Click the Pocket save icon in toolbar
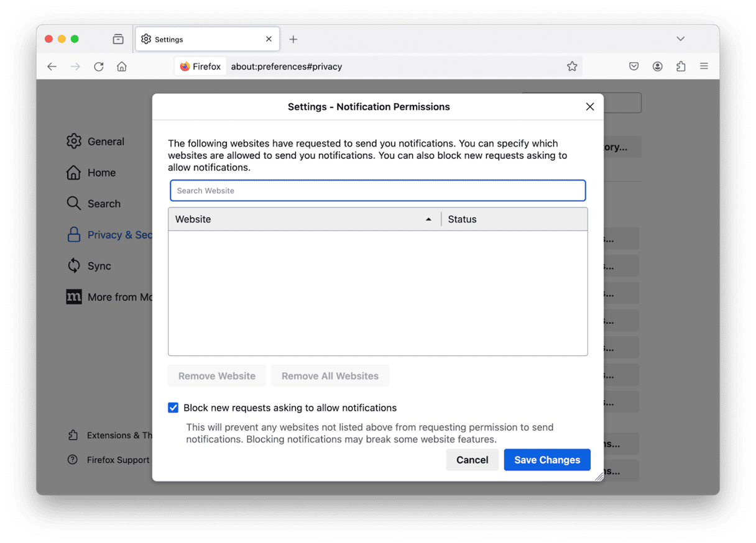Screen dimensions: 756x543 point(634,66)
